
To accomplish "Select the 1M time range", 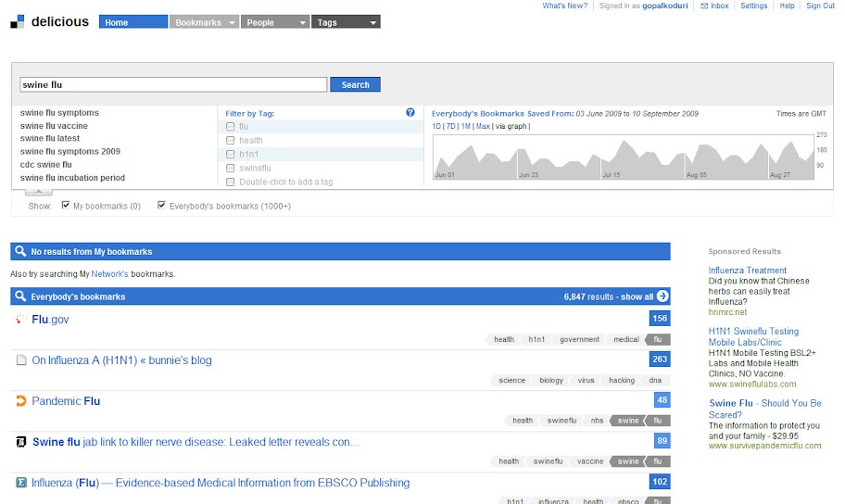I will [466, 126].
